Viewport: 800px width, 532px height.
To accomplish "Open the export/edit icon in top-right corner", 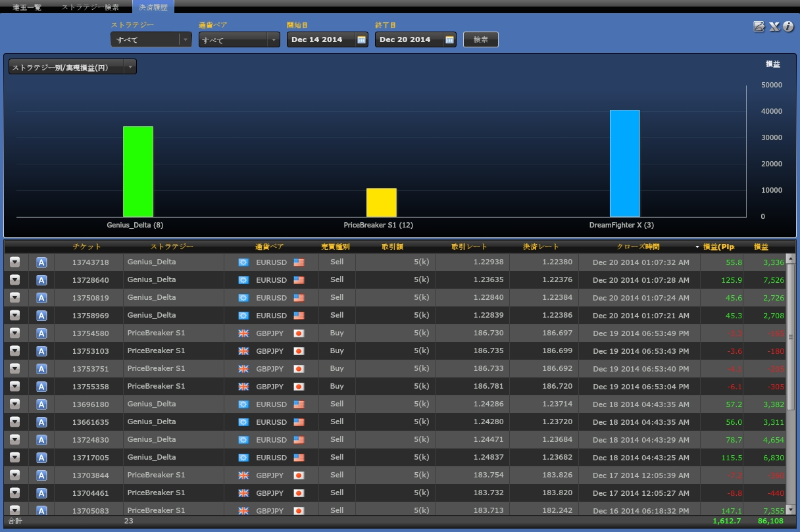I will [x=759, y=26].
